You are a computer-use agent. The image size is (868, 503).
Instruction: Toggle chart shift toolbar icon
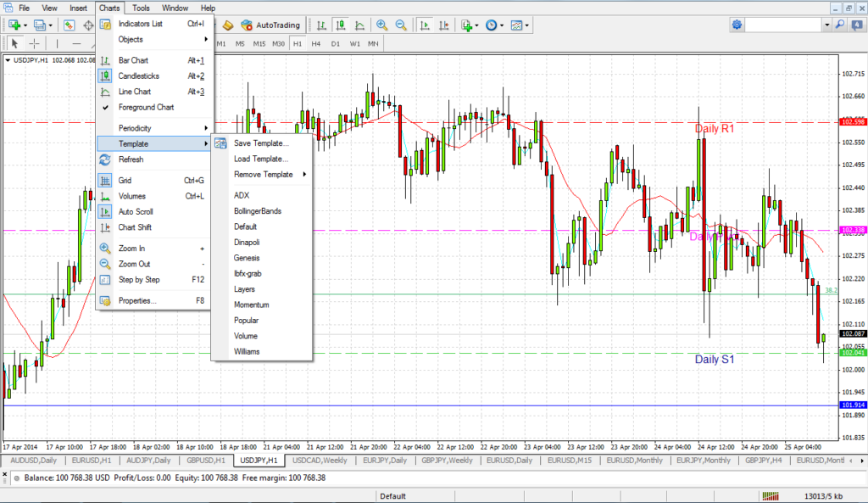pyautogui.click(x=444, y=25)
